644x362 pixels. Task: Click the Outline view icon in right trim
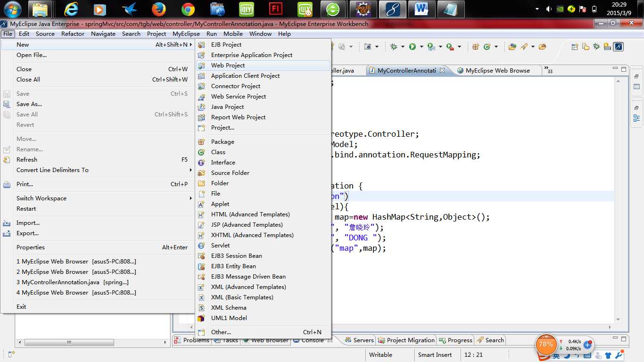(x=636, y=118)
